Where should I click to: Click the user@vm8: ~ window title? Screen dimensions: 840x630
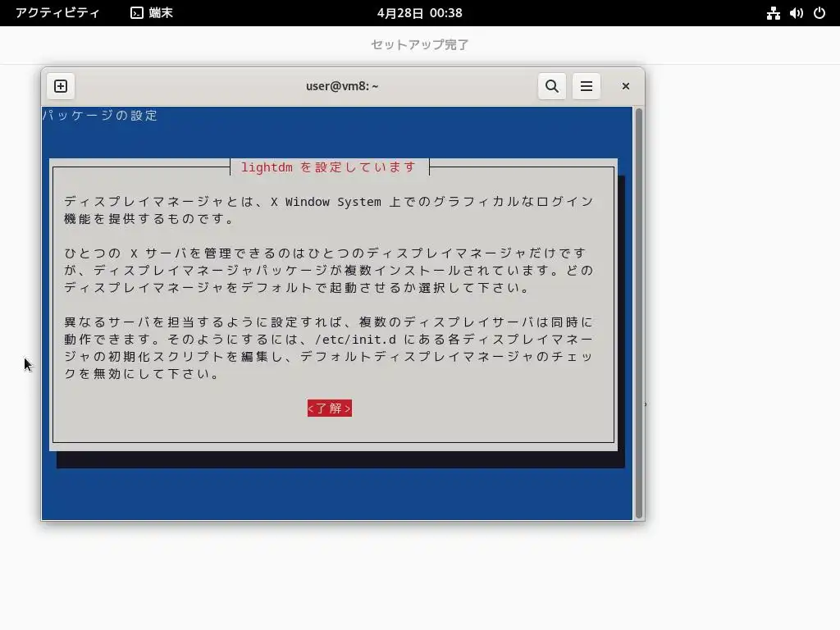pyautogui.click(x=342, y=86)
